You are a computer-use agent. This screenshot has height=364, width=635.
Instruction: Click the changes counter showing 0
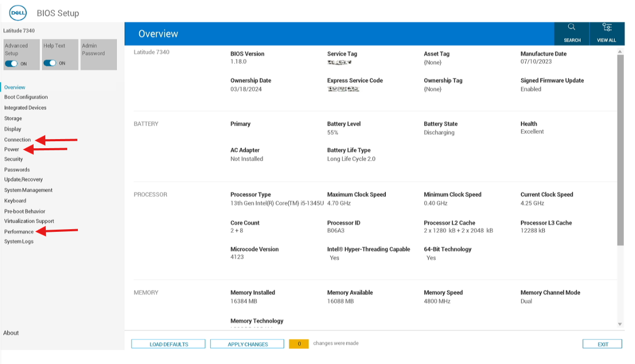coord(299,344)
